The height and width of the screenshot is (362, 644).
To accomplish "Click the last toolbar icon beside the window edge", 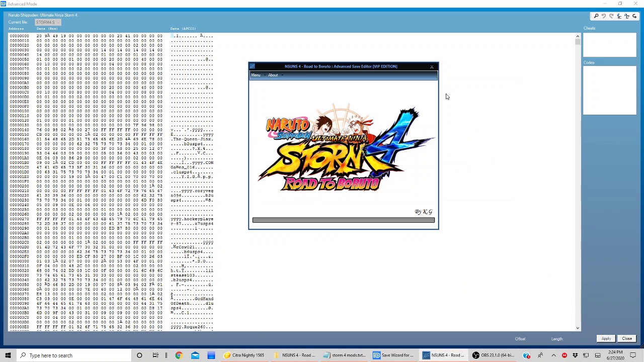I will point(634,16).
